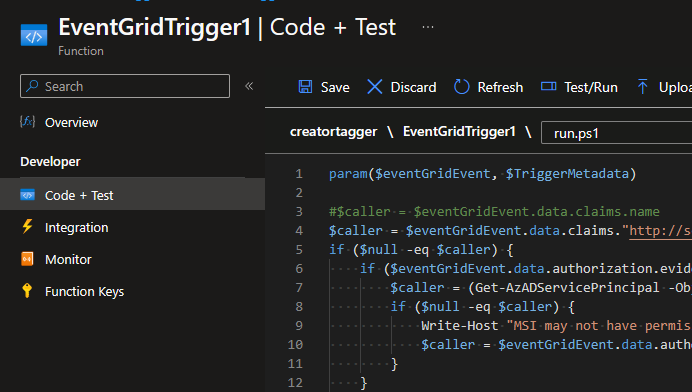Screen dimensions: 692x392
Task: Open the ellipsis more options menu
Action: 428,27
